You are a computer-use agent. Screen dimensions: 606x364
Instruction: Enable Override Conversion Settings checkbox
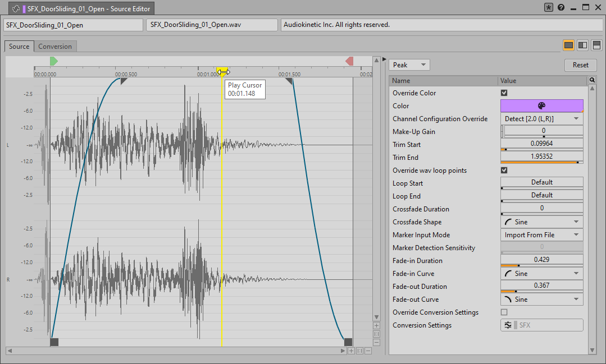click(504, 312)
